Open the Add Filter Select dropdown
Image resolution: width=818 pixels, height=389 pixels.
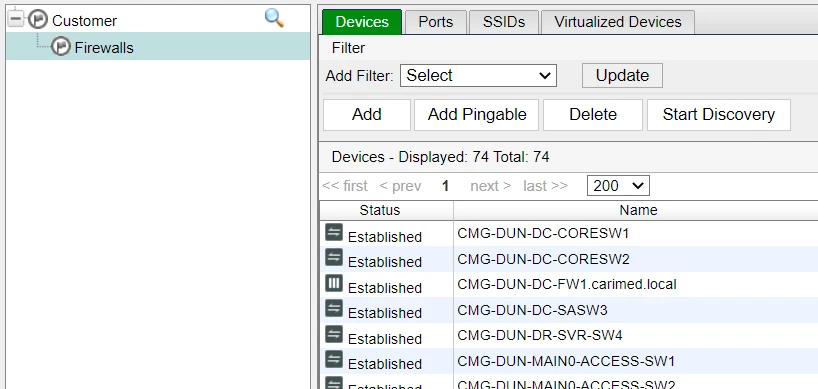478,76
